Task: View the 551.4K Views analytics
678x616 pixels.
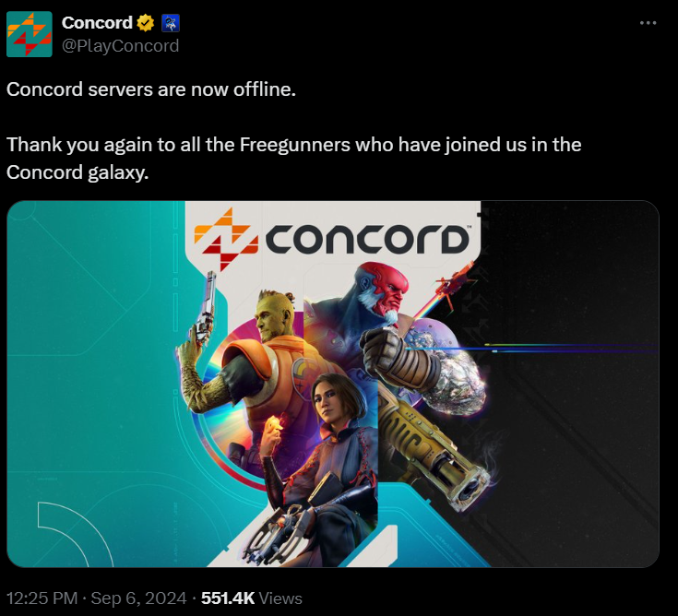Action: click(x=251, y=598)
